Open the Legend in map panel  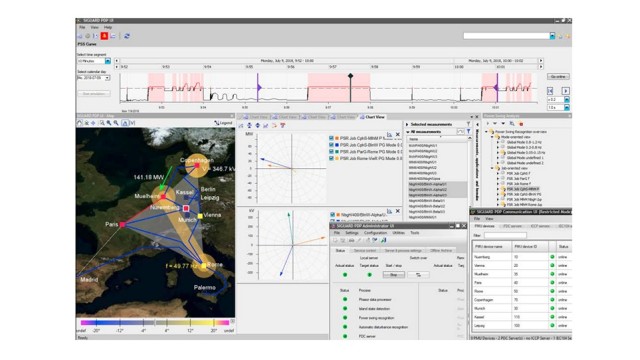223,122
